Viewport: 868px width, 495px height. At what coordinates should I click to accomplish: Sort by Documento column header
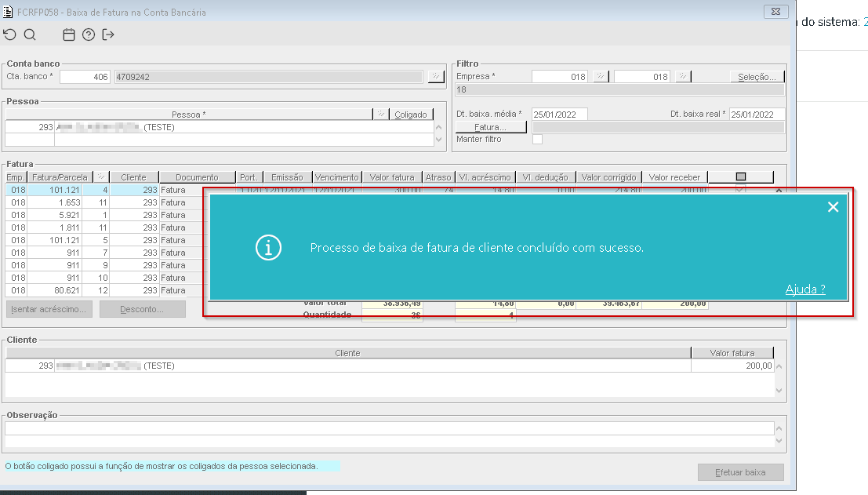pos(197,177)
